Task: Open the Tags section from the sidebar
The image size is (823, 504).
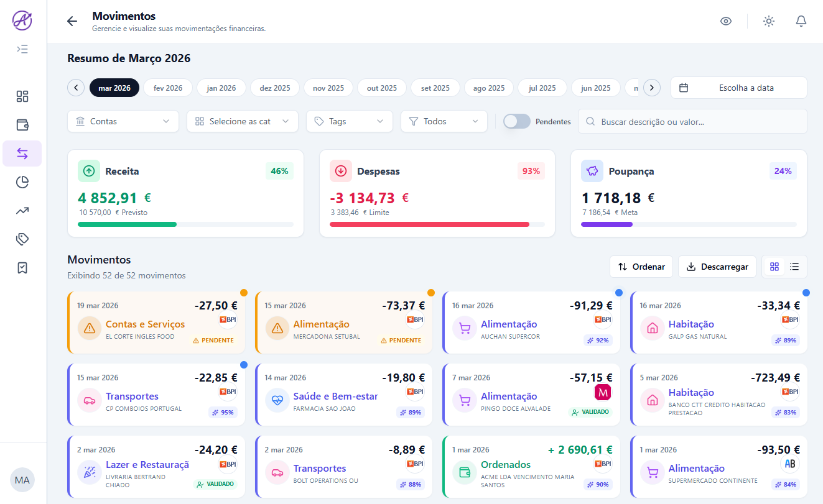Action: tap(22, 239)
